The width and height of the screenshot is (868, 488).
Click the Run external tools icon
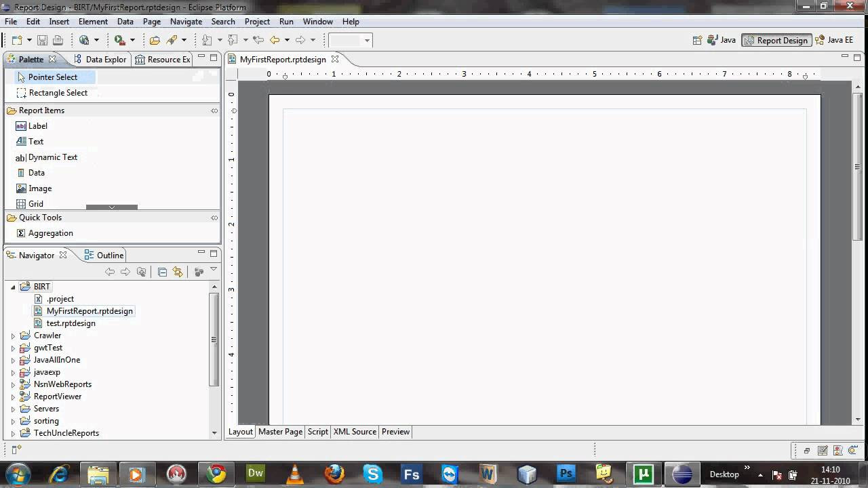pyautogui.click(x=119, y=41)
